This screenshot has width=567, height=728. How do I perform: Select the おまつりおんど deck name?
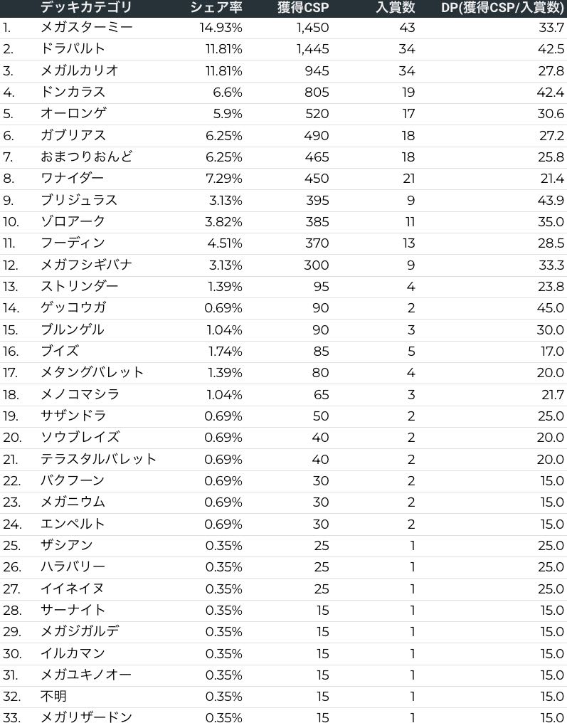(86, 157)
